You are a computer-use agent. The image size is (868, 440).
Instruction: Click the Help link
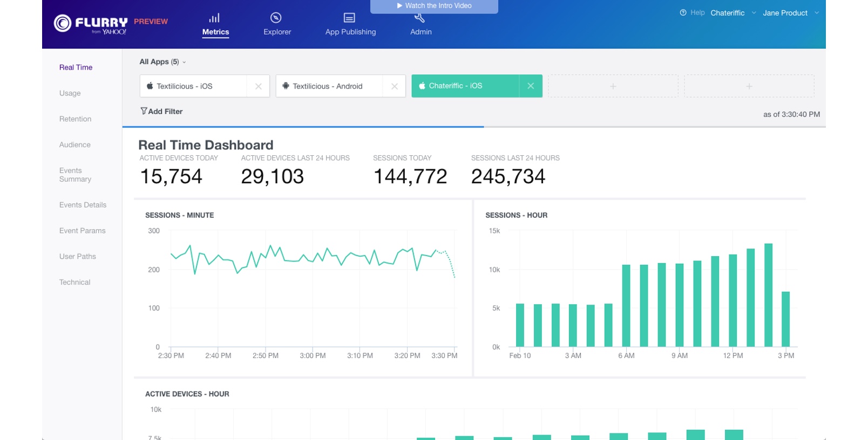pos(697,12)
